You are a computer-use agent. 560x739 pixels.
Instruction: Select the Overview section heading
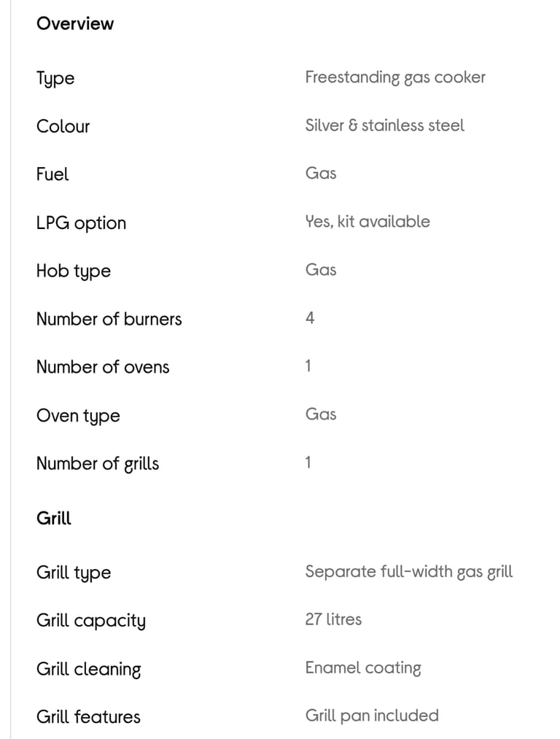(75, 23)
